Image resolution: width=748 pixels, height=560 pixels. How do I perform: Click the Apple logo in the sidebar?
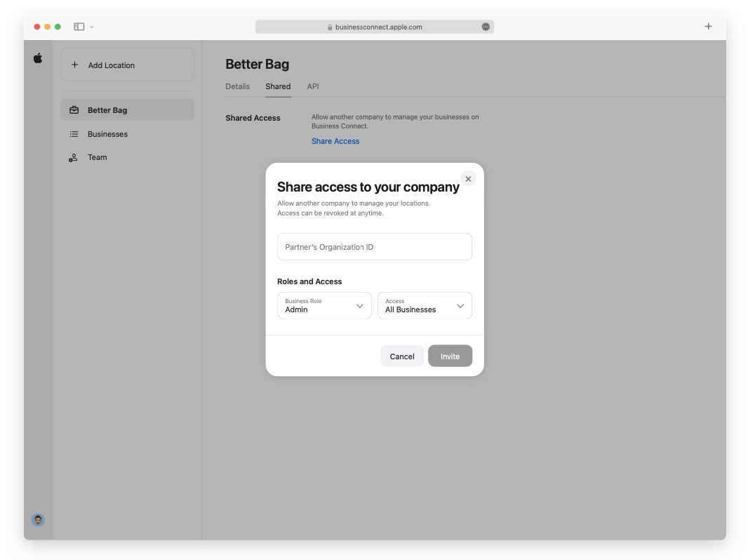[x=38, y=58]
